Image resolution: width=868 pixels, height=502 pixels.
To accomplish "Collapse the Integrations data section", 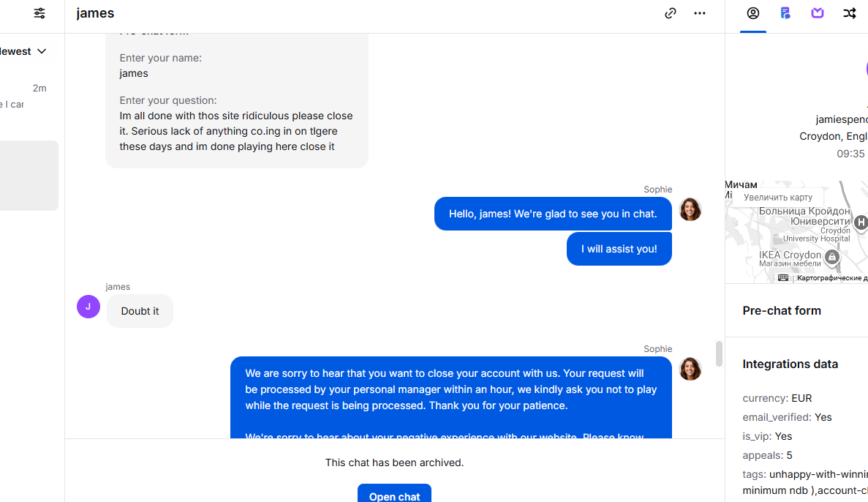I will tap(790, 364).
